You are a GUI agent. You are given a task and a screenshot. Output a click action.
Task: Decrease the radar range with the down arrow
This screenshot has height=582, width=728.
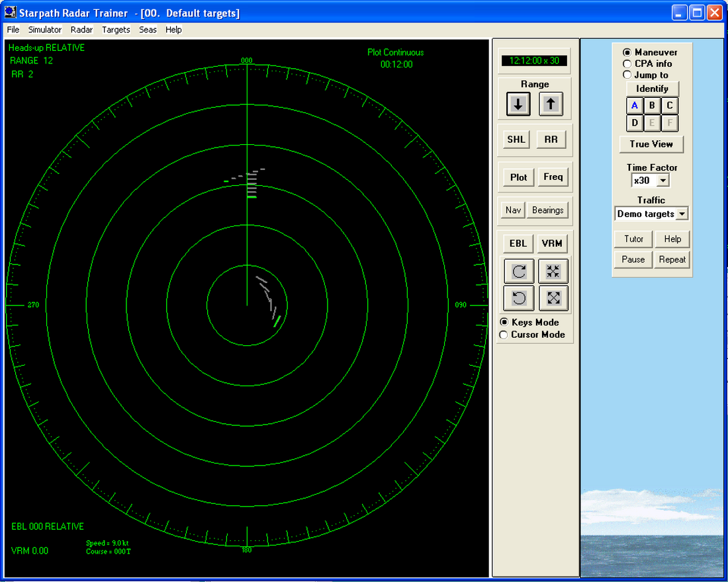click(x=518, y=104)
